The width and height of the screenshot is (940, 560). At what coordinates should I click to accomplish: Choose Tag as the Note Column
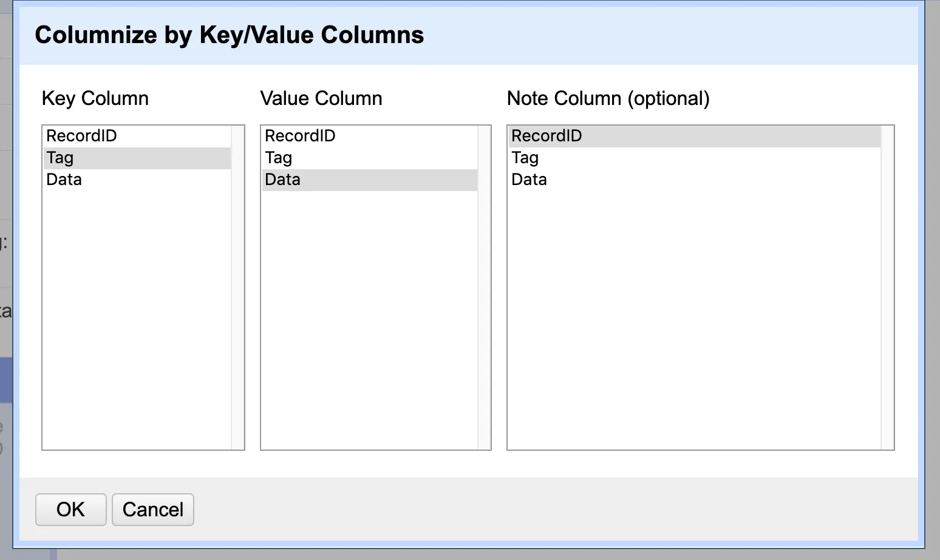[x=525, y=158]
